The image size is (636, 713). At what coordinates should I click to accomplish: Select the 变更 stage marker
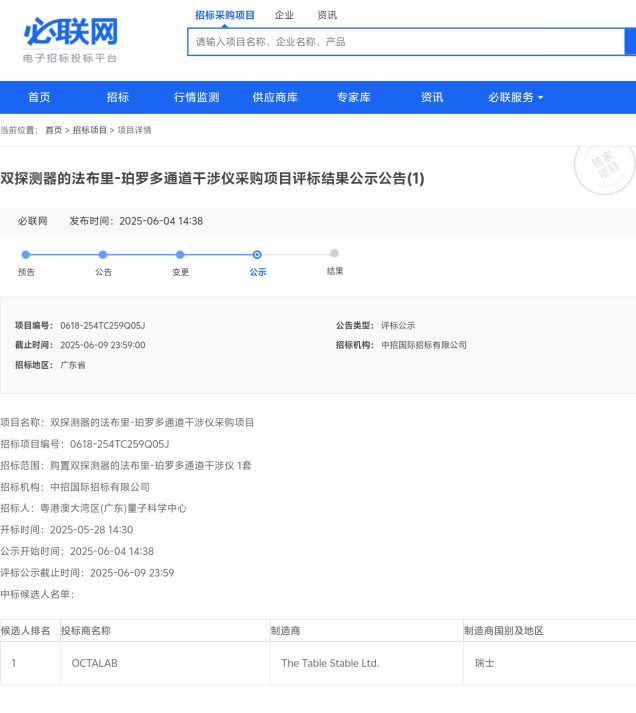coord(180,255)
